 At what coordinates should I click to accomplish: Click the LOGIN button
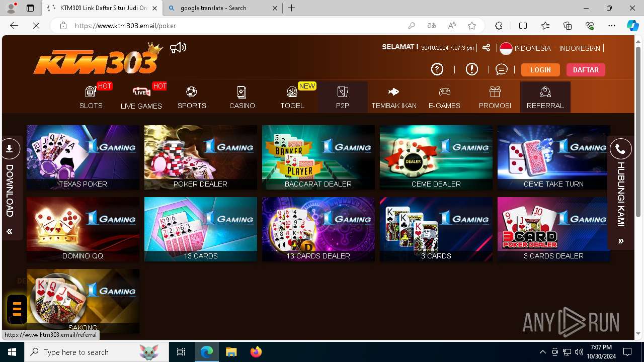[540, 70]
